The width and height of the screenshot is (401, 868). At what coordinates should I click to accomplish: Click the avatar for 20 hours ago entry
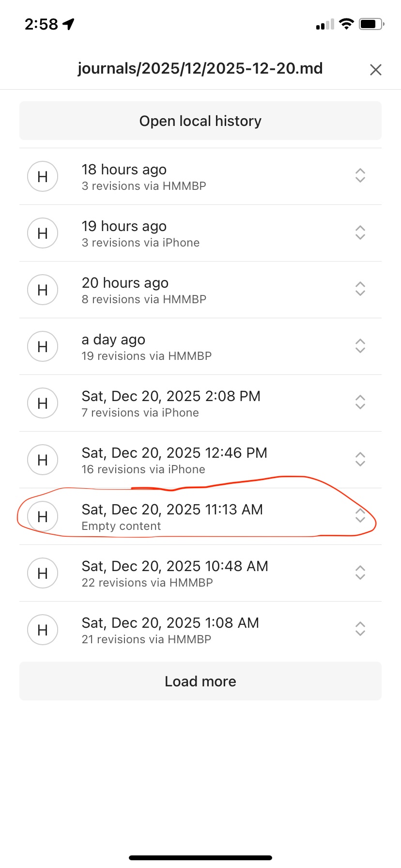[x=43, y=290]
